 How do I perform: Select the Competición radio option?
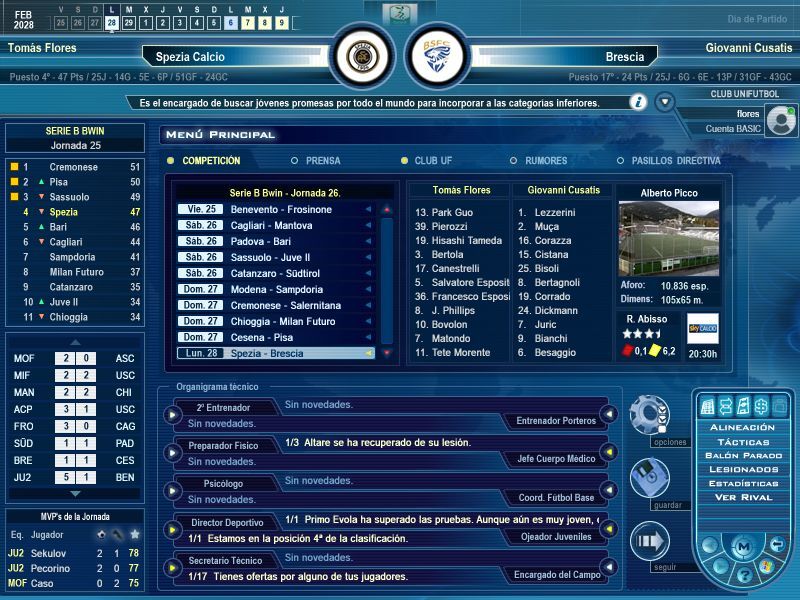[x=171, y=160]
